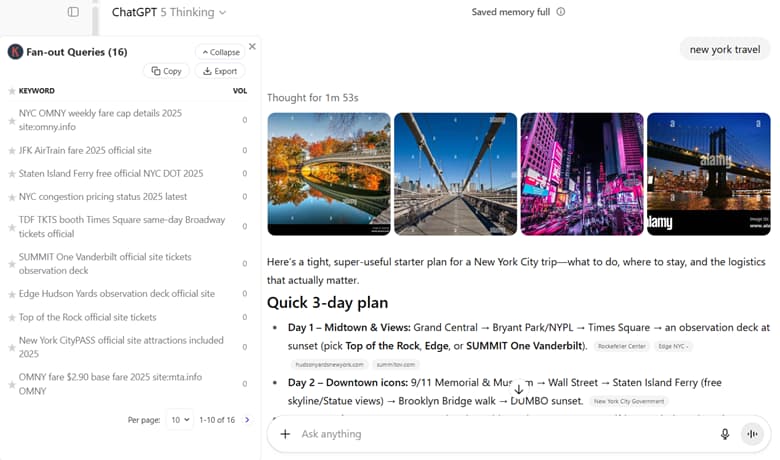Open the Rockefeller Center source chip
The width and height of the screenshot is (780, 460).
622,346
